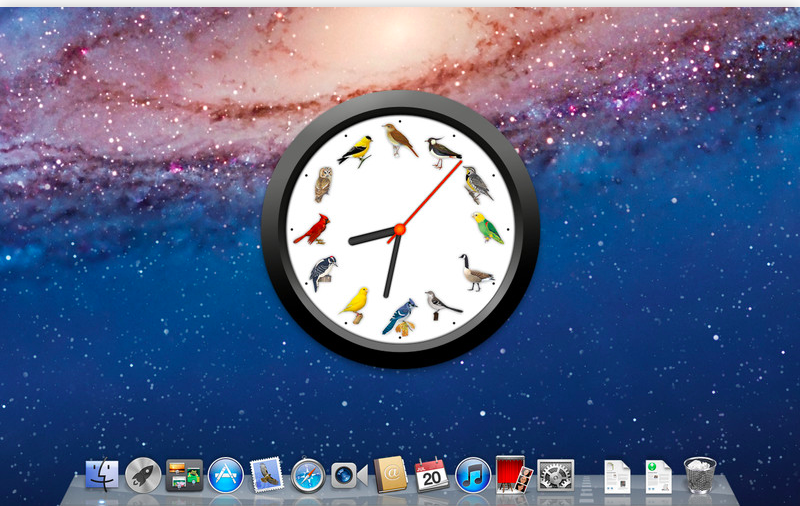Open Finder from the dock
This screenshot has height=506, width=800.
tap(102, 475)
